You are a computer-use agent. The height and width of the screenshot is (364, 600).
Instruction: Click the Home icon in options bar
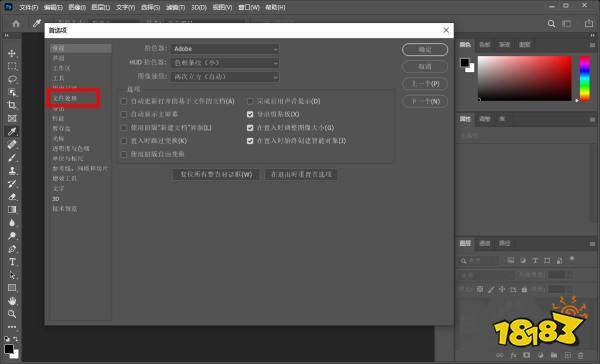pos(16,24)
